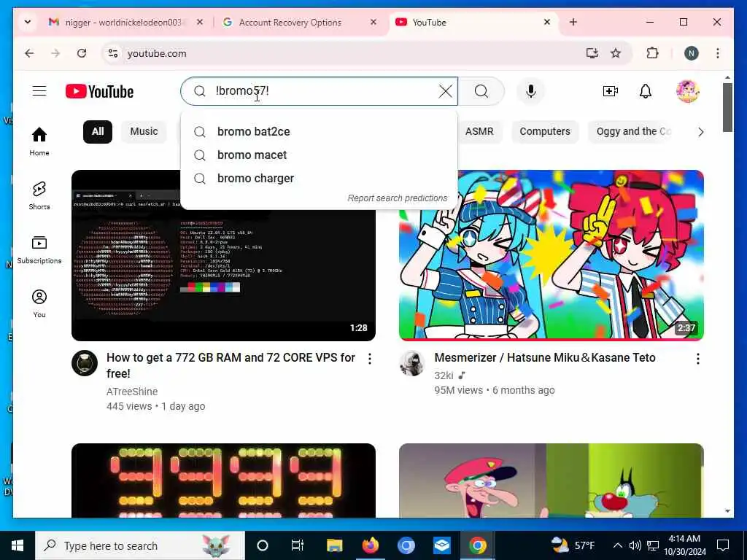Open the 32ki channel avatar
747x560 pixels.
[412, 363]
